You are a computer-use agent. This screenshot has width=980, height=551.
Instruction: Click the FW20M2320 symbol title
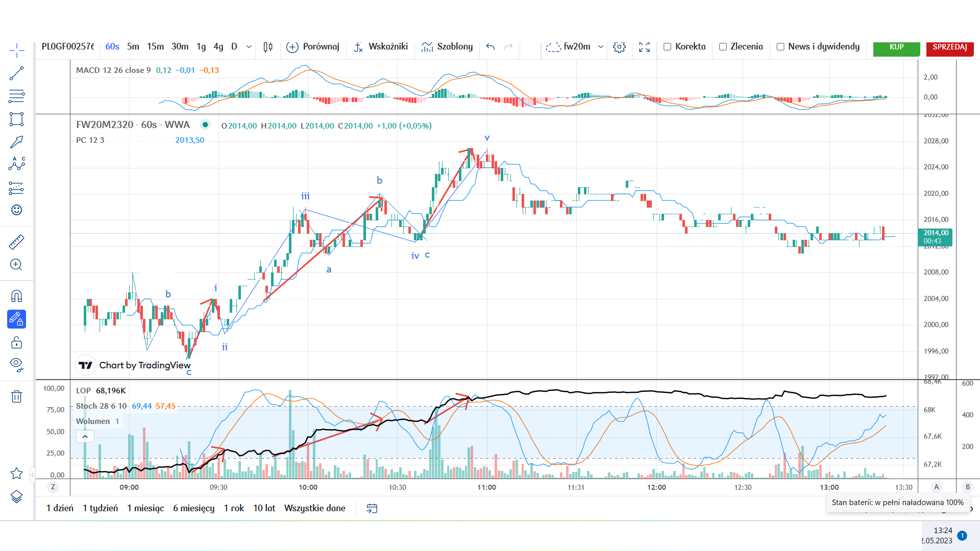[105, 125]
